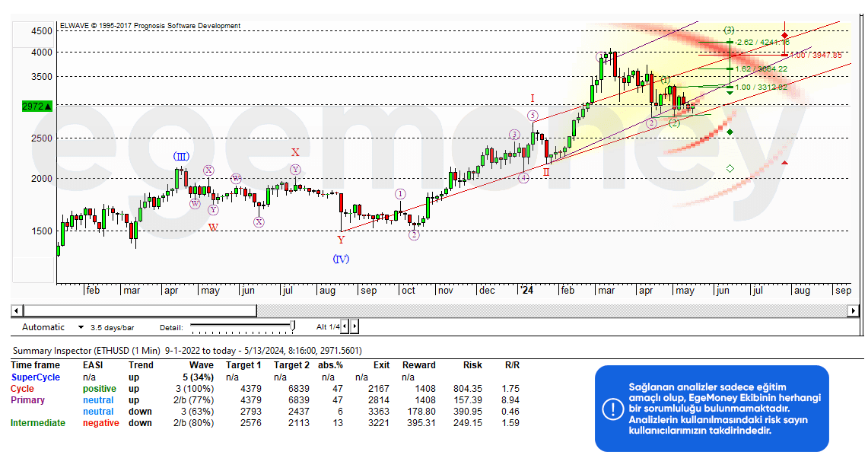Viewport: 868px width, 455px height.
Task: Select the Intermediate time frame row
Action: pos(38,422)
